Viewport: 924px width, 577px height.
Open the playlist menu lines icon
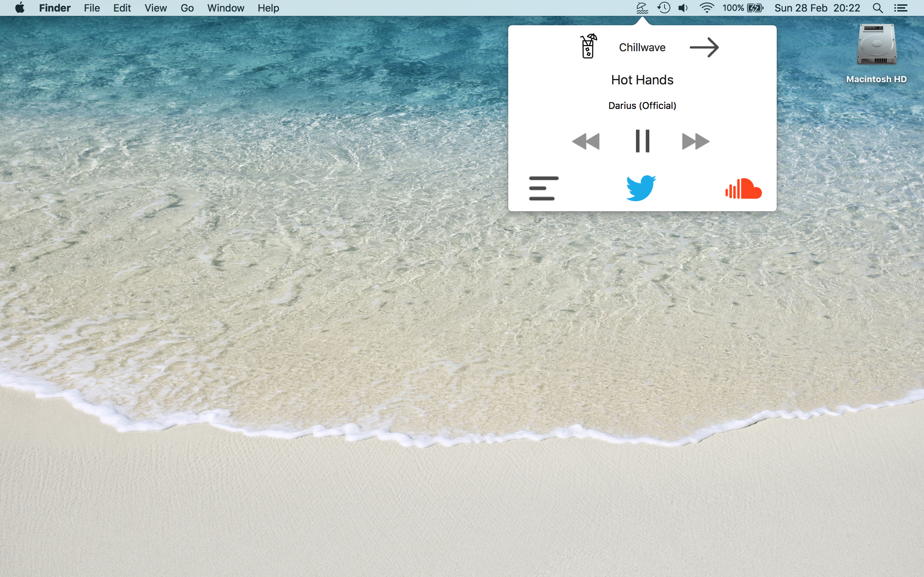click(x=543, y=188)
